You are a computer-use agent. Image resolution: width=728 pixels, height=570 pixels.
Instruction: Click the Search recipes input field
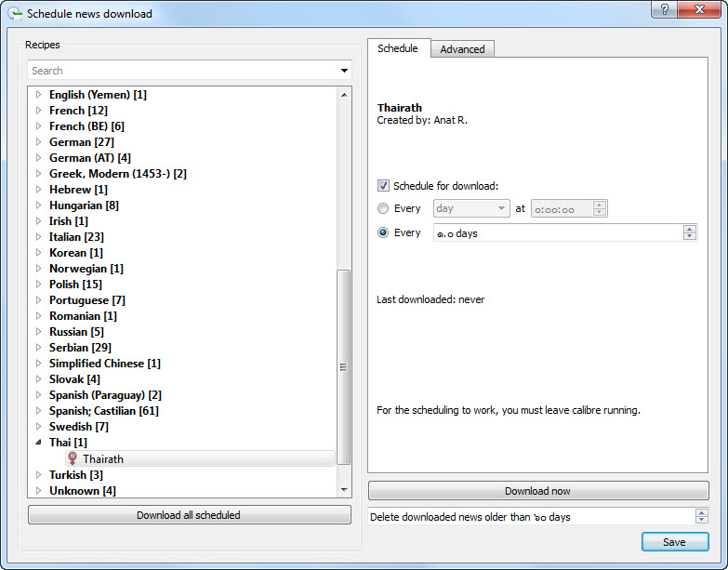click(181, 71)
